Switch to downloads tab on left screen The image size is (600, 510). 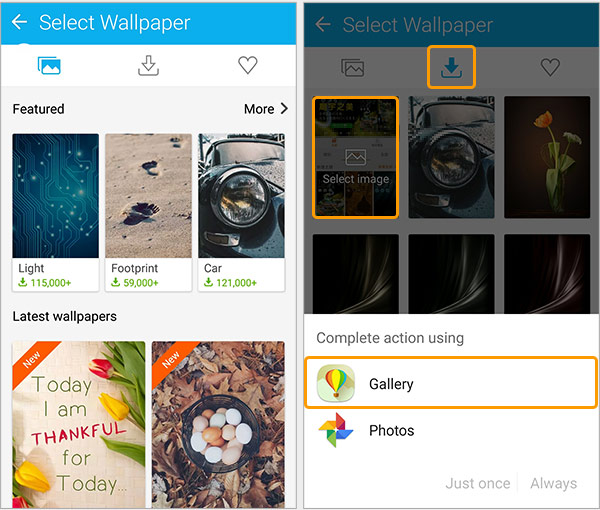tap(148, 66)
